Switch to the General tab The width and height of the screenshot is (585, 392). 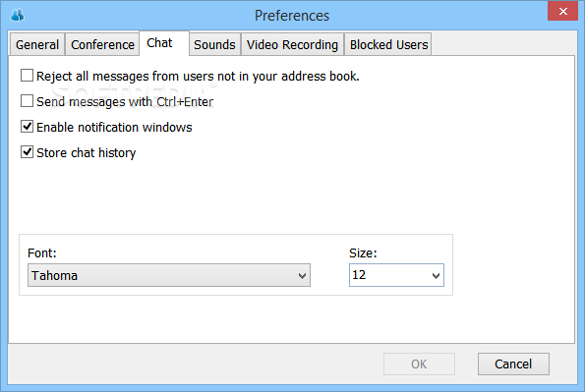point(37,44)
